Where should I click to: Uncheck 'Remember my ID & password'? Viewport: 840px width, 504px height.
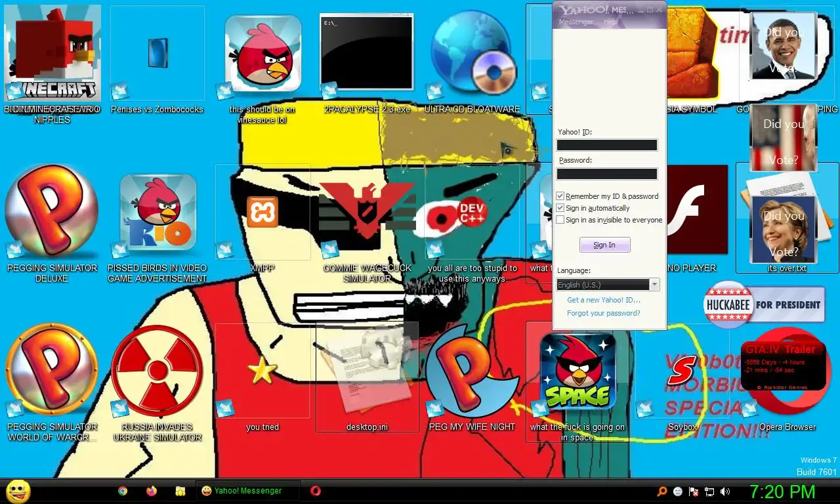pyautogui.click(x=560, y=196)
